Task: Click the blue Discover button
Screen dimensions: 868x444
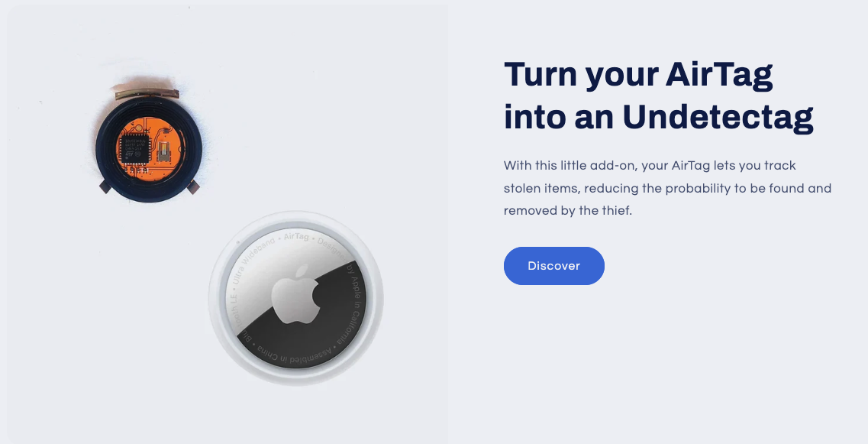Action: coord(553,266)
